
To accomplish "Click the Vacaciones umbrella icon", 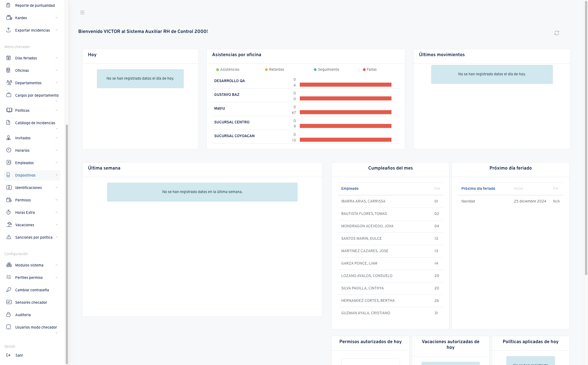I will point(9,225).
